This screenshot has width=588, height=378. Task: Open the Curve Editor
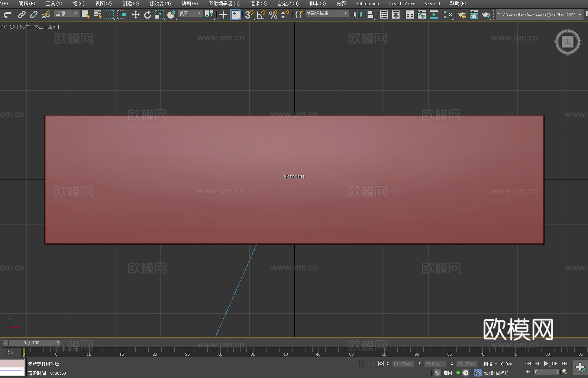(422, 14)
